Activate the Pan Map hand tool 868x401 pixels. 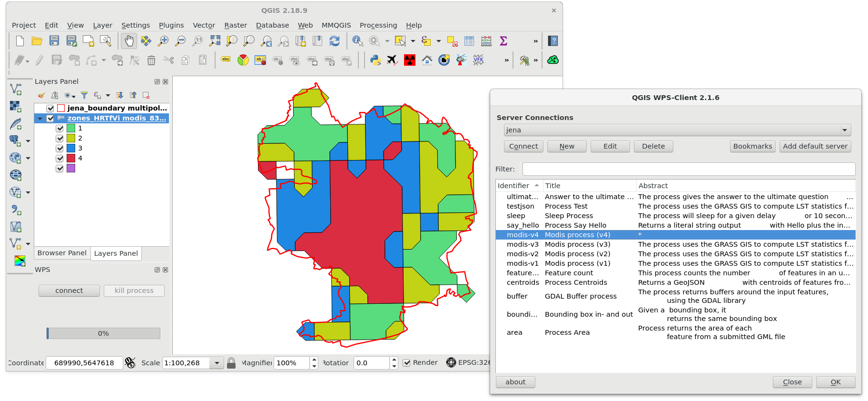pos(129,41)
